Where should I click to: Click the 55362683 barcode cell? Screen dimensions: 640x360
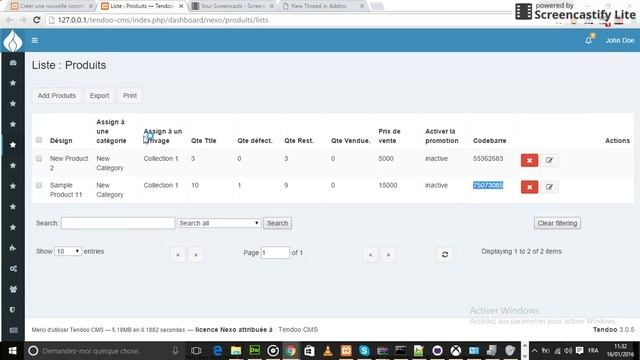(x=488, y=158)
